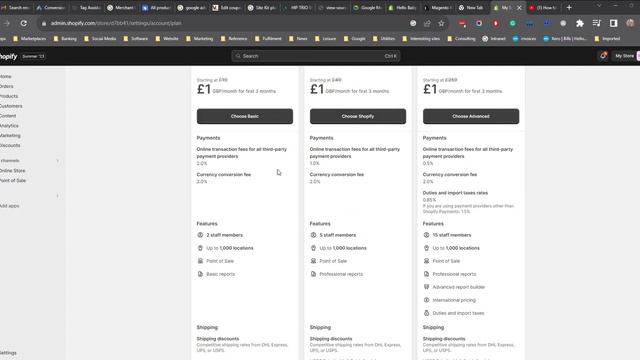Click the Basic reports document icon

[200, 274]
